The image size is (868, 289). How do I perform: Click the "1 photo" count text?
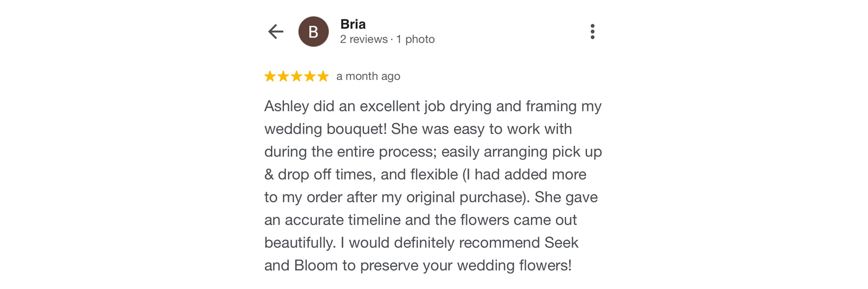click(415, 39)
